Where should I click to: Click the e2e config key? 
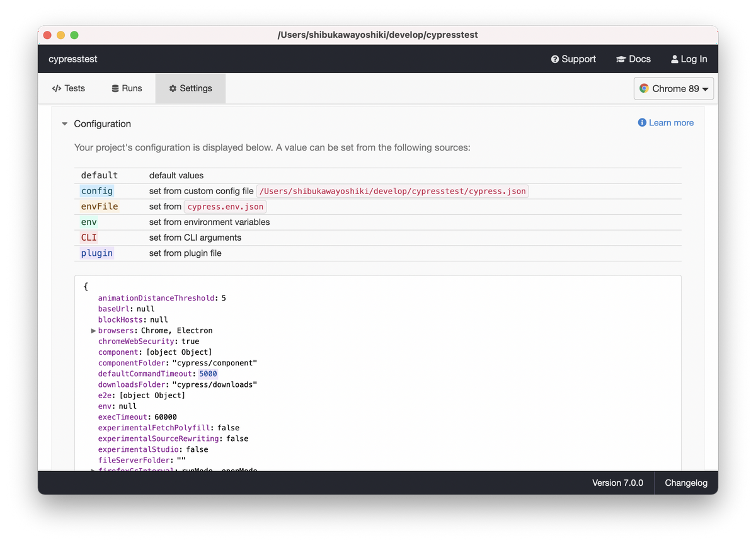(x=106, y=396)
